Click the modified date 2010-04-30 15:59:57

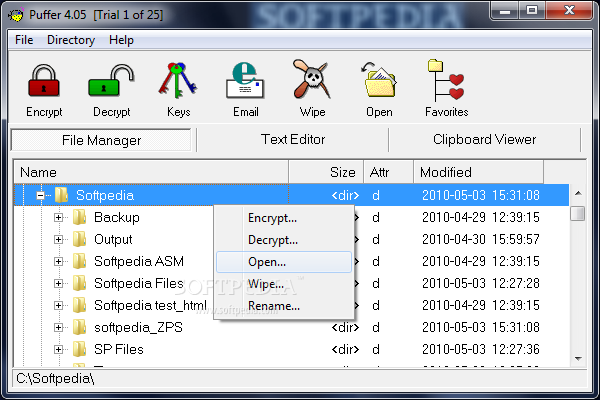(x=481, y=239)
